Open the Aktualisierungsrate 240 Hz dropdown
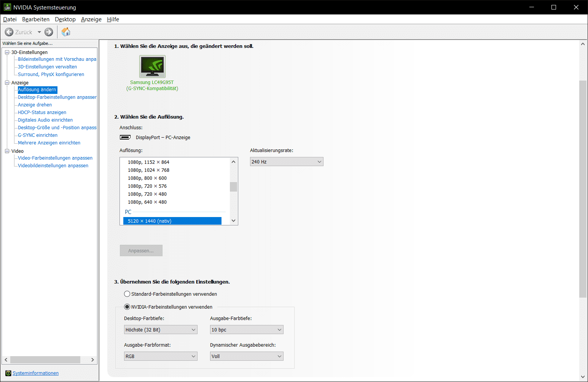 pyautogui.click(x=287, y=162)
